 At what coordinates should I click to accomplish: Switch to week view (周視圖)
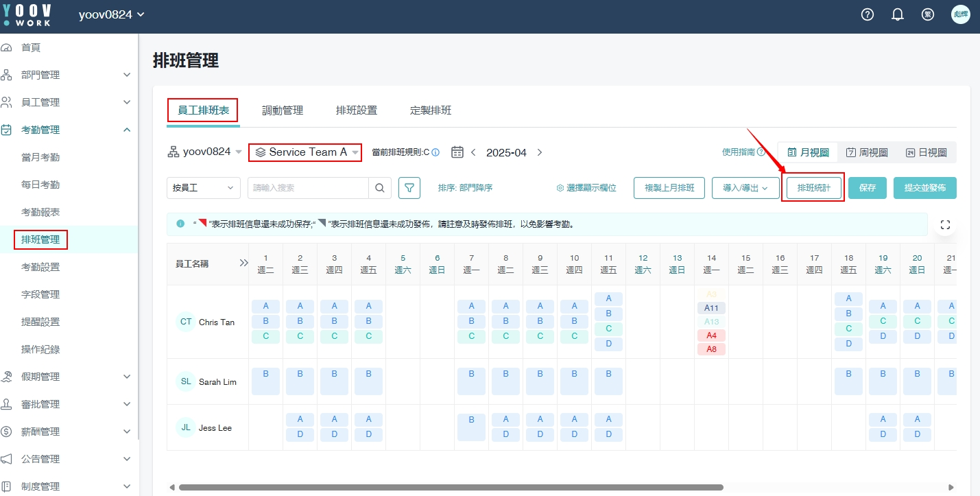click(x=867, y=152)
